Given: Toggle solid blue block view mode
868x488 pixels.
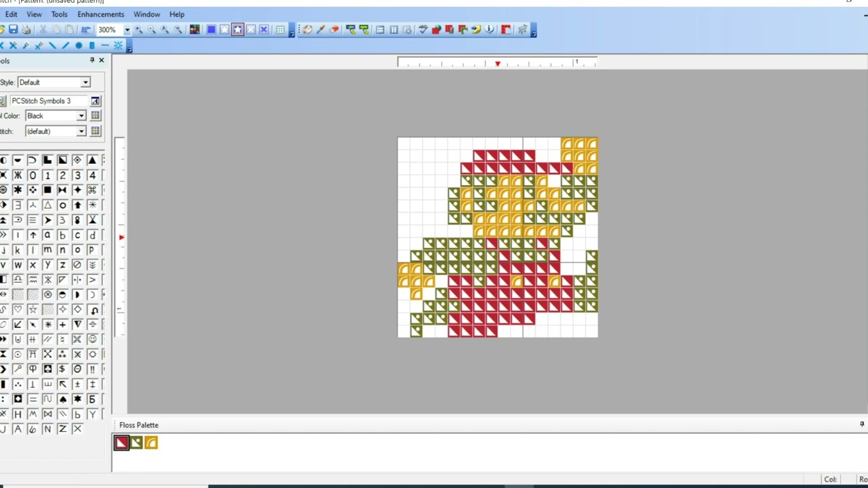Looking at the screenshot, I should [212, 30].
